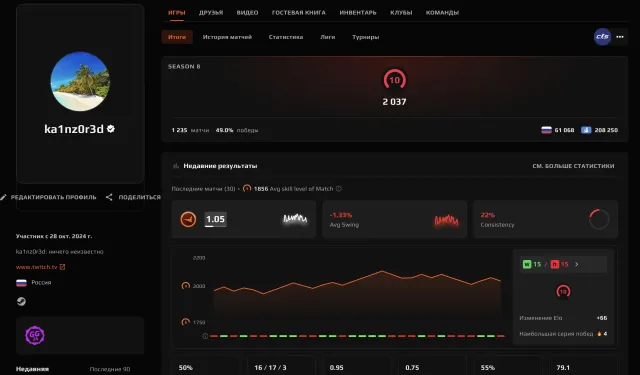
Task: Click the 50% stat card
Action: pyautogui.click(x=206, y=366)
